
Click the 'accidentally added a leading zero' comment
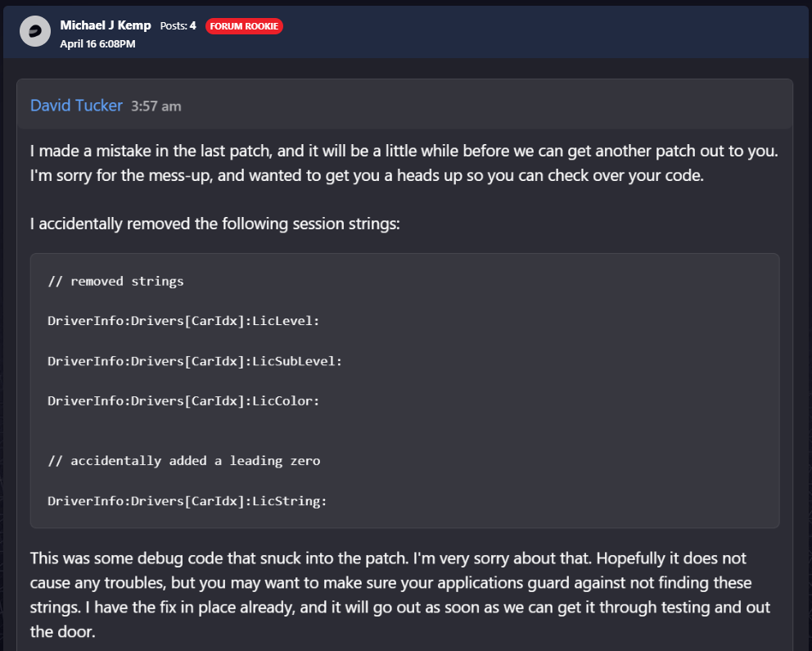(184, 461)
